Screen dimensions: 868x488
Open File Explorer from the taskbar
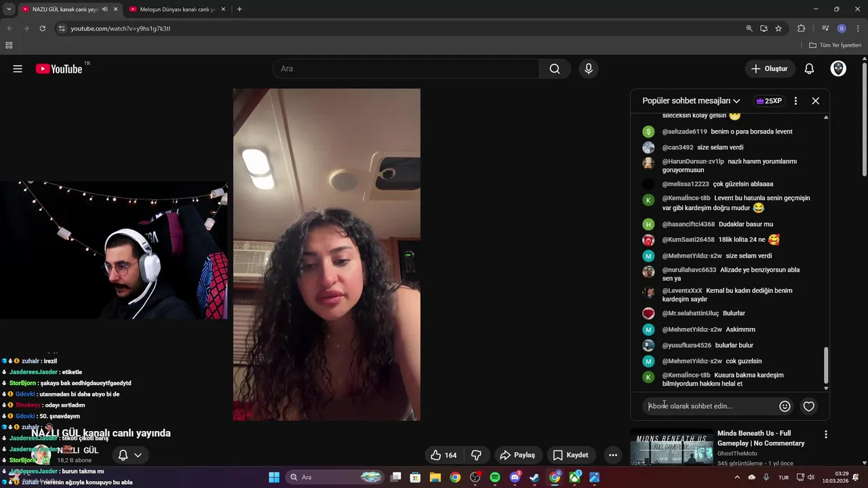435,477
